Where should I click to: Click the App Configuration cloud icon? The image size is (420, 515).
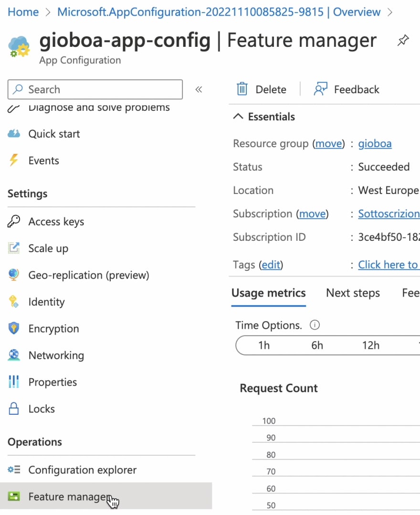click(x=19, y=47)
